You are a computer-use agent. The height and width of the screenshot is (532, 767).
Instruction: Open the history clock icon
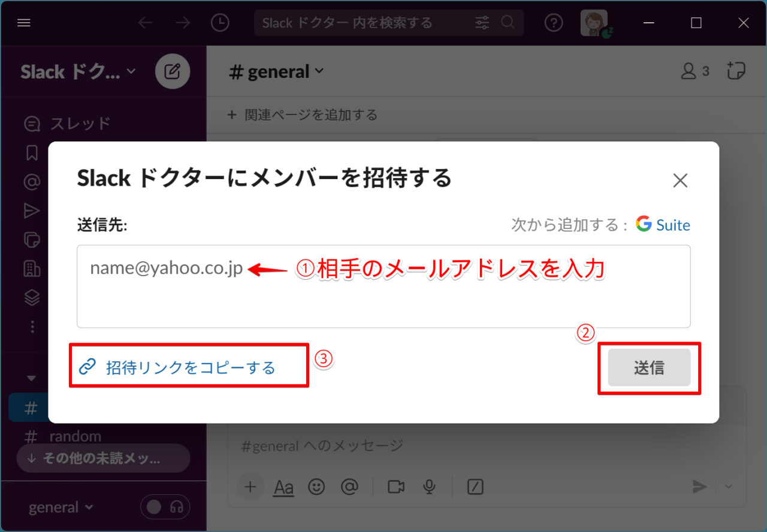pyautogui.click(x=220, y=23)
